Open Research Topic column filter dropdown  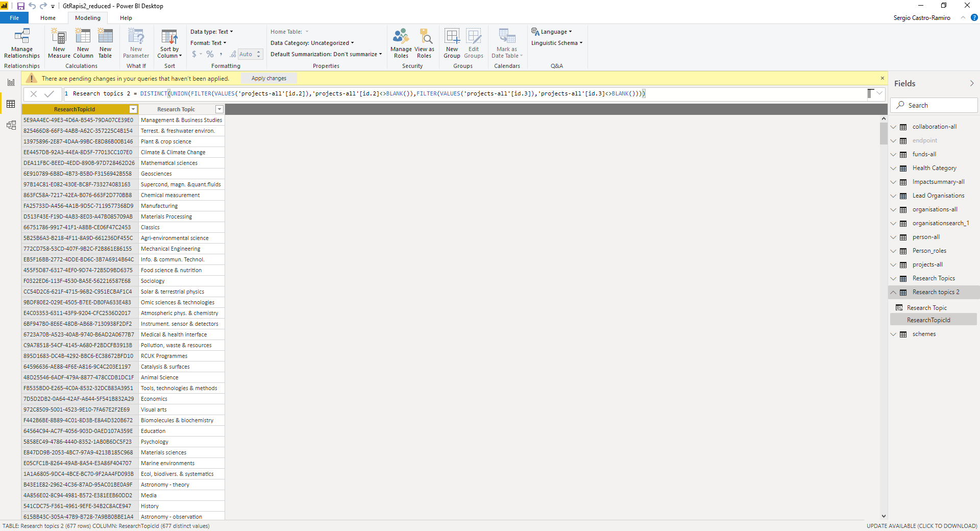point(219,109)
